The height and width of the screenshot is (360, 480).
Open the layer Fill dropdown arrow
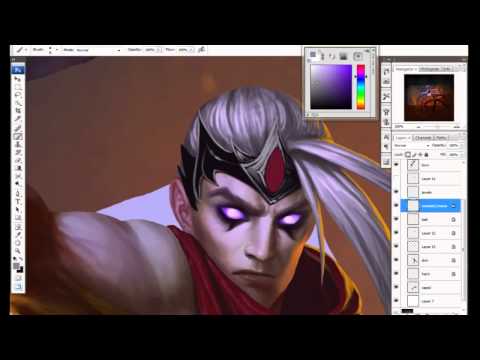point(462,155)
